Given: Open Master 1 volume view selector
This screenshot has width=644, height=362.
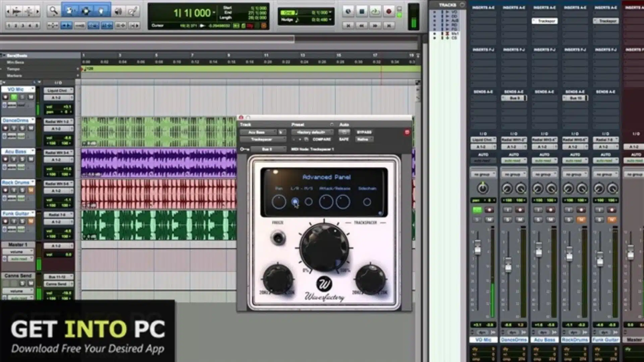Looking at the screenshot, I should [18, 252].
